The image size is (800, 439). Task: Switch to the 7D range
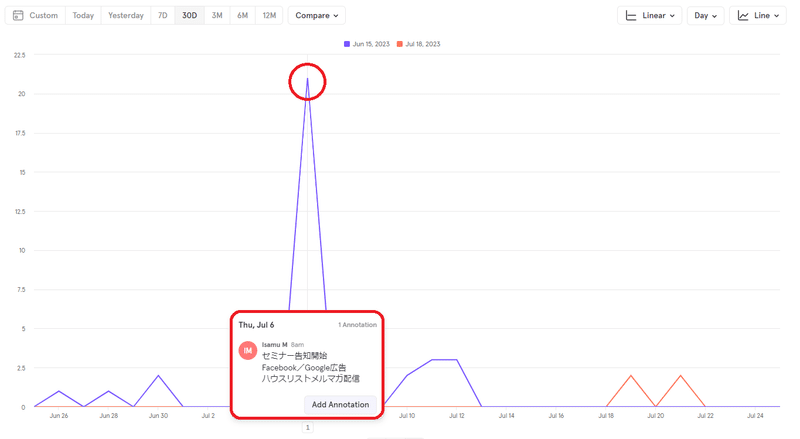[x=163, y=15]
